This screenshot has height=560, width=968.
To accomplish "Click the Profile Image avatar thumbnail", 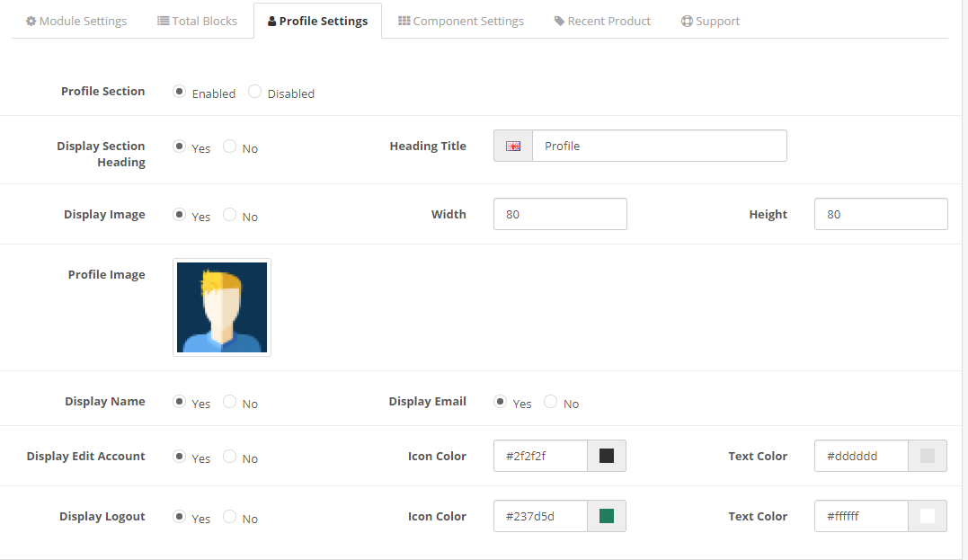I will coord(222,307).
